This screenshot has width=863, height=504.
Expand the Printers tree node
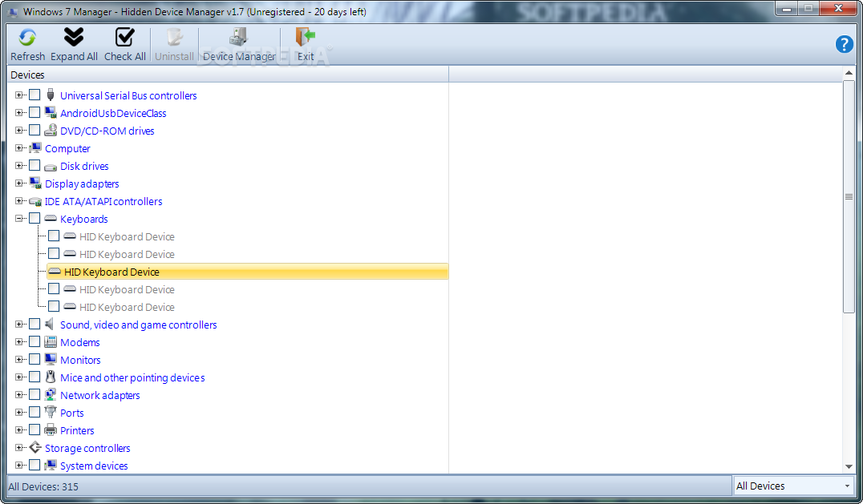18,429
